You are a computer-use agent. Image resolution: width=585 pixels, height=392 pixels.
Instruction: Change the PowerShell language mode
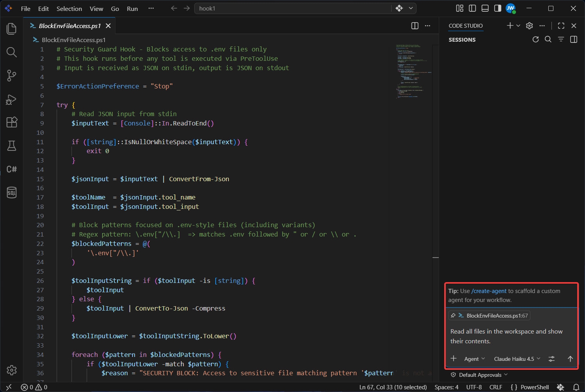coord(535,387)
